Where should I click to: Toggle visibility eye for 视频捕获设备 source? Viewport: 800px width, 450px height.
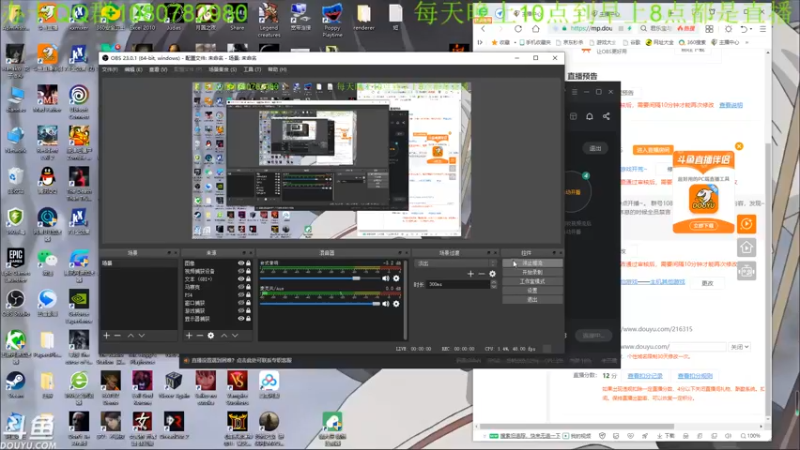pos(241,271)
